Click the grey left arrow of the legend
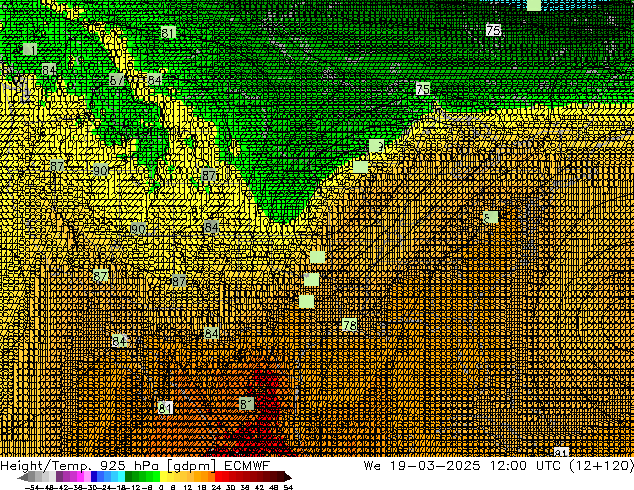 (23, 477)
